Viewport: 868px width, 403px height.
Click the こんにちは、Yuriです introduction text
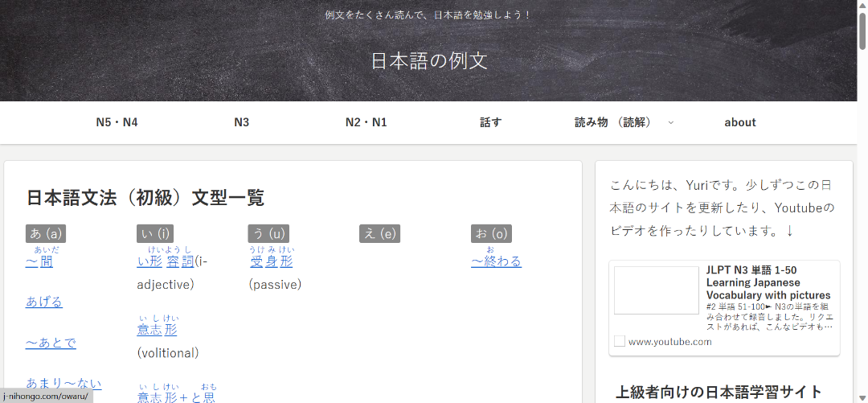click(723, 208)
